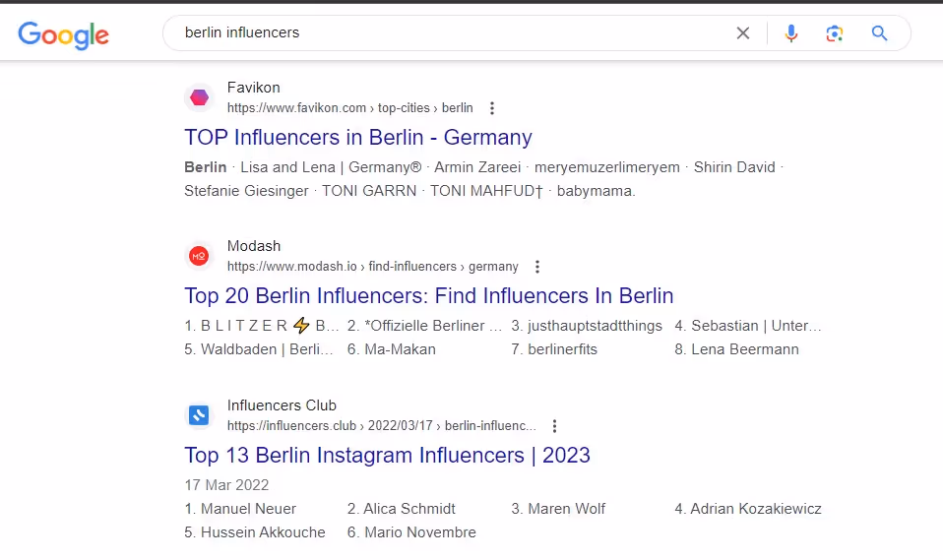Click '1. Manuel Neuer' list entry
The image size is (943, 560).
click(240, 509)
